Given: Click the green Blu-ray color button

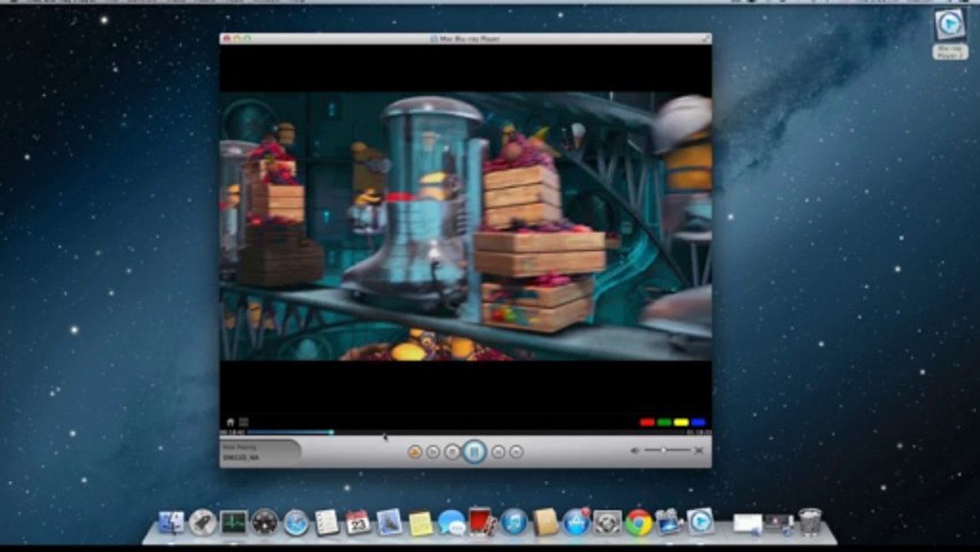Looking at the screenshot, I should [x=664, y=422].
